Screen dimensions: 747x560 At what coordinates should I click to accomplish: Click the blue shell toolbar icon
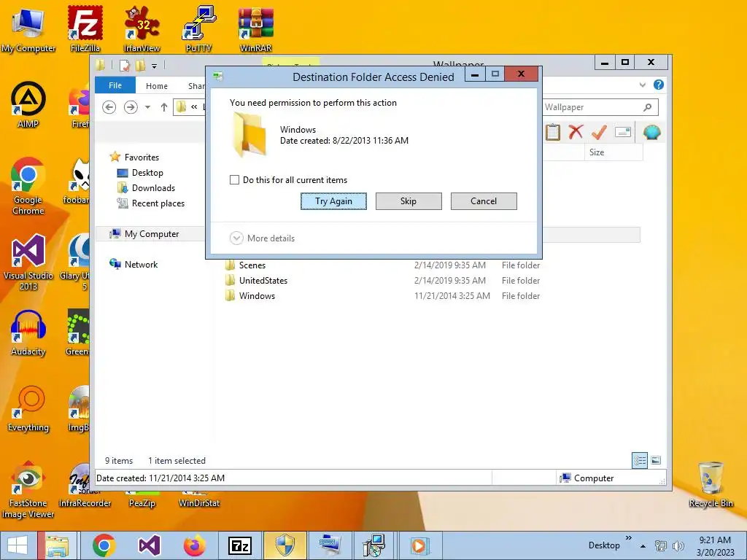coord(651,132)
